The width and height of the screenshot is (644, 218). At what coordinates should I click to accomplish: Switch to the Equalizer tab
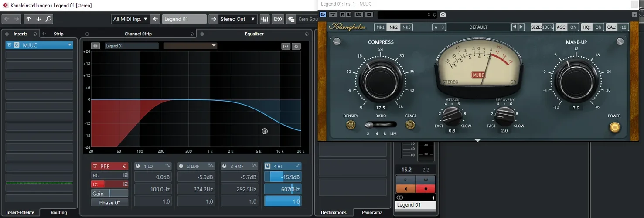tap(254, 34)
